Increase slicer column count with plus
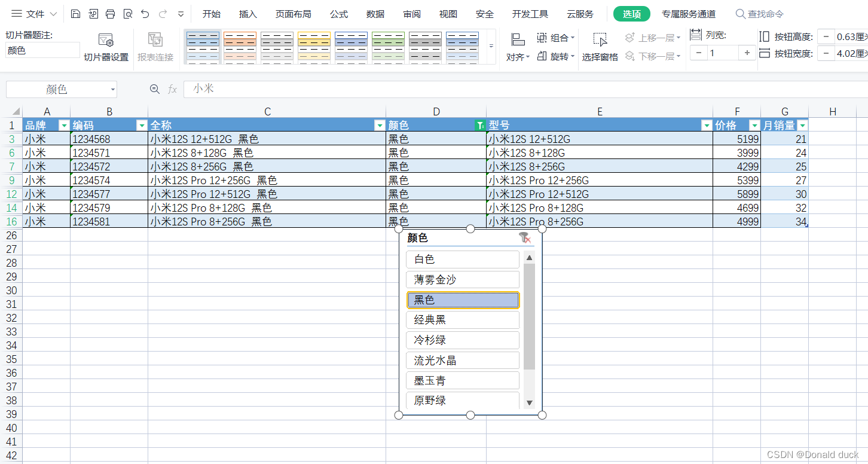The width and height of the screenshot is (868, 464). pyautogui.click(x=747, y=53)
